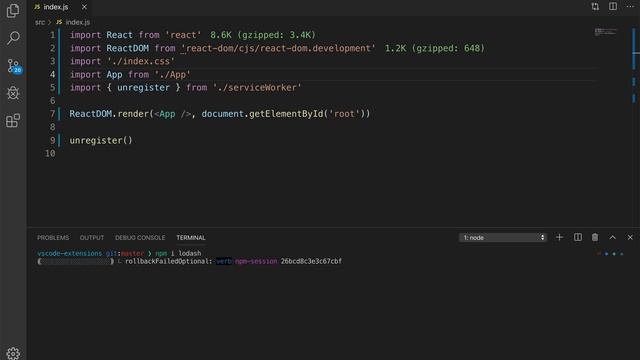Viewport: 640px width, 360px height.
Task: Switch to the TERMINAL panel tab
Action: (191, 238)
